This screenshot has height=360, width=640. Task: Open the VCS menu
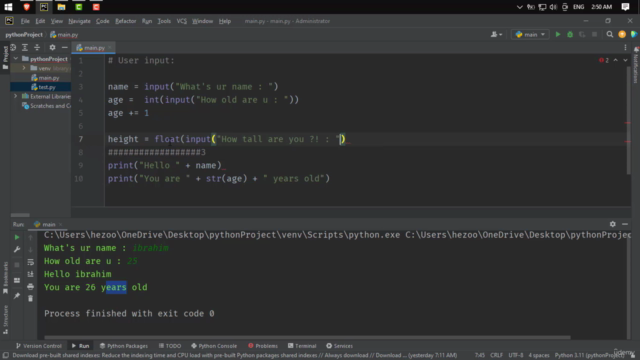[x=181, y=21]
